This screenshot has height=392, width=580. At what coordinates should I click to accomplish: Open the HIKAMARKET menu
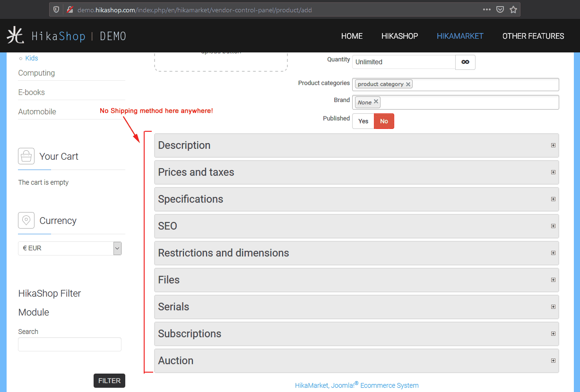click(x=460, y=36)
